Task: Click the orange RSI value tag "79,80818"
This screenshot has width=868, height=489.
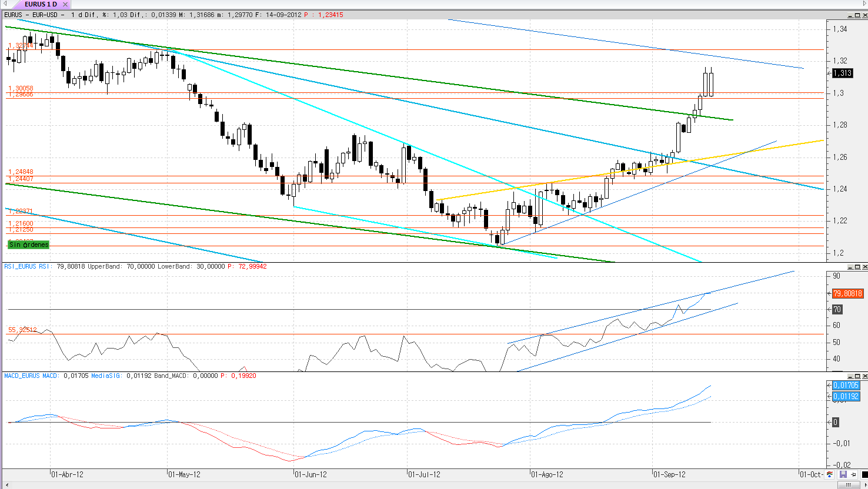Action: 847,293
